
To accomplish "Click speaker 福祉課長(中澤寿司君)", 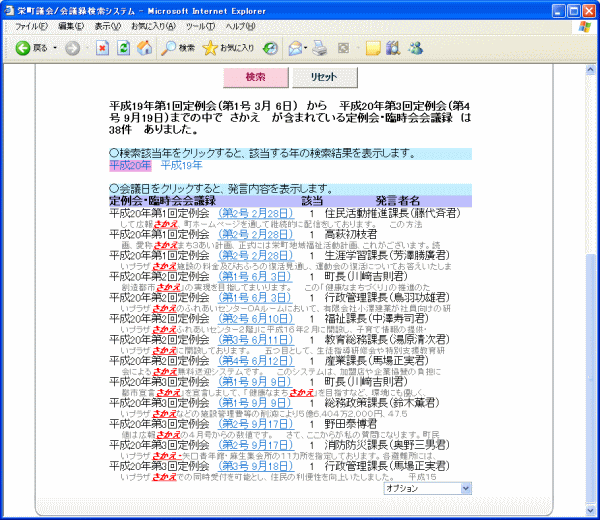I will 377,319.
